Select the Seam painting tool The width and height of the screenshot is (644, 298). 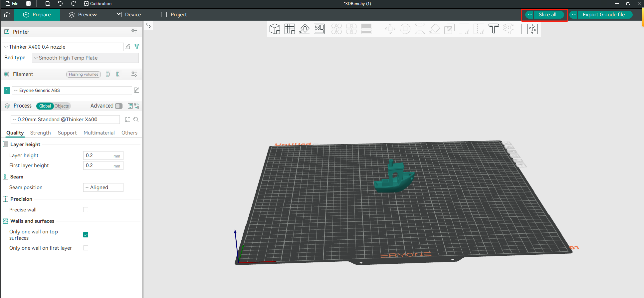[479, 29]
